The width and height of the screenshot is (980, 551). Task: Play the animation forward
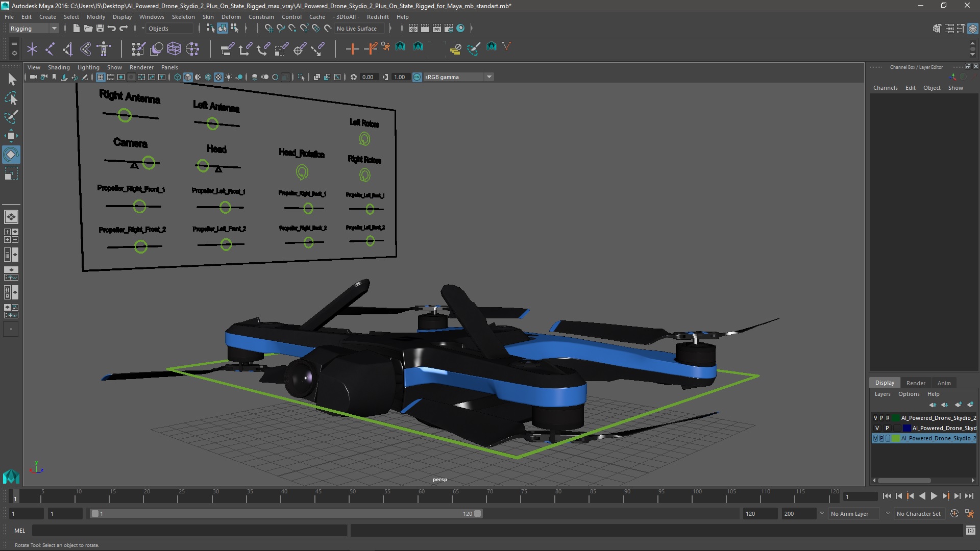pyautogui.click(x=934, y=496)
